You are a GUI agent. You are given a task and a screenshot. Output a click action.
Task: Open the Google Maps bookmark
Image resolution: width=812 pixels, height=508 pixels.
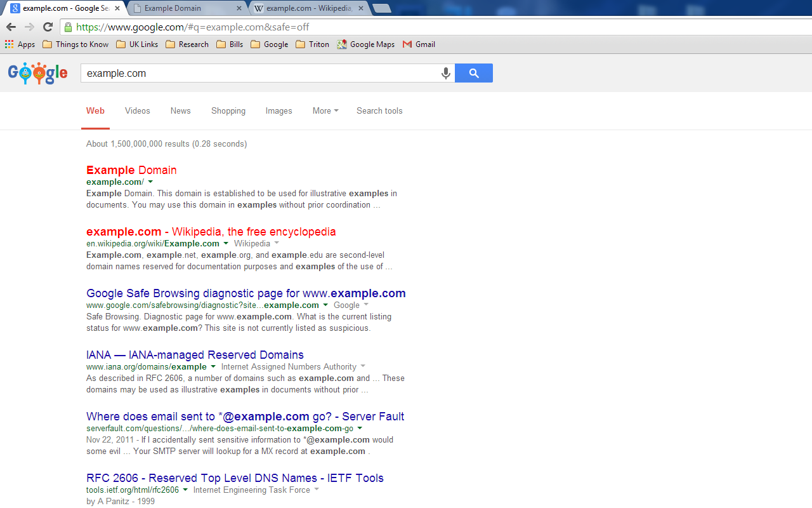point(366,44)
